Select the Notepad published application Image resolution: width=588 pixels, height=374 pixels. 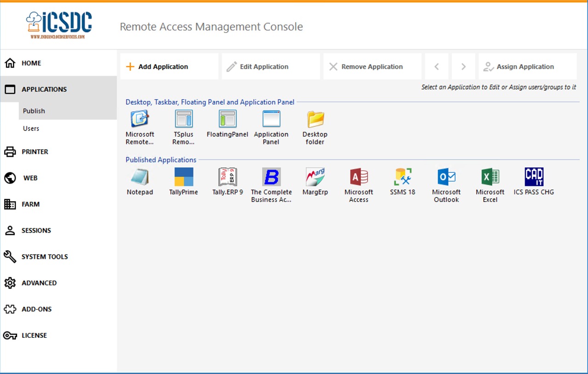click(140, 177)
